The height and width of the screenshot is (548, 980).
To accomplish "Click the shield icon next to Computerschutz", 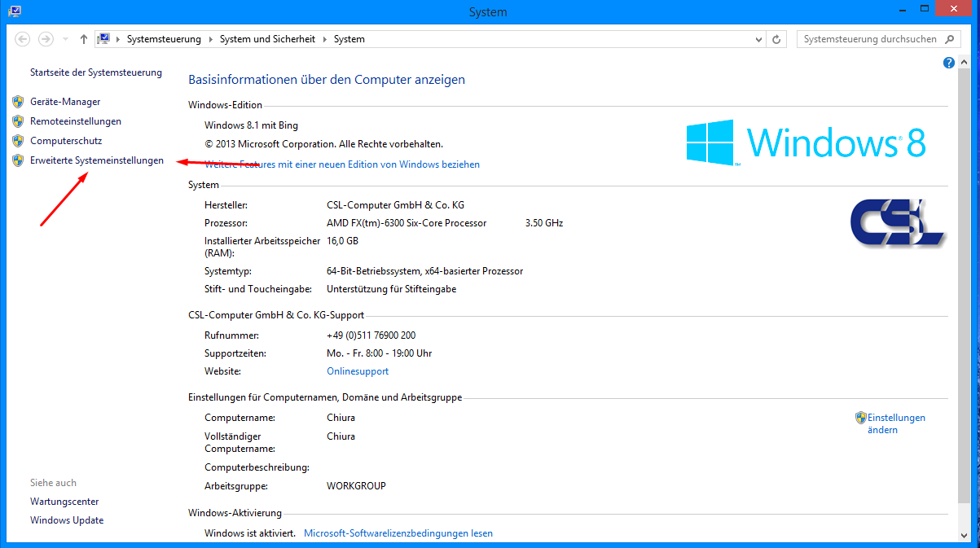I will point(18,141).
